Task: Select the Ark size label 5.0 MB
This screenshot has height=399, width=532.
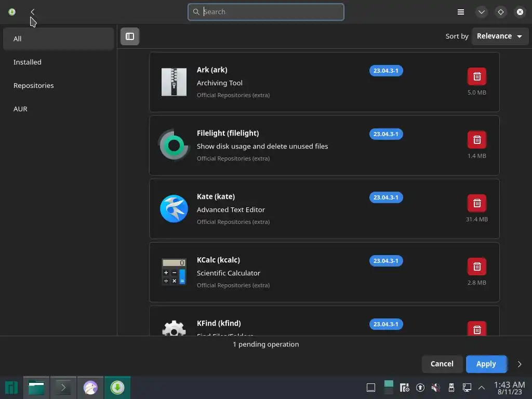Action: (x=477, y=92)
